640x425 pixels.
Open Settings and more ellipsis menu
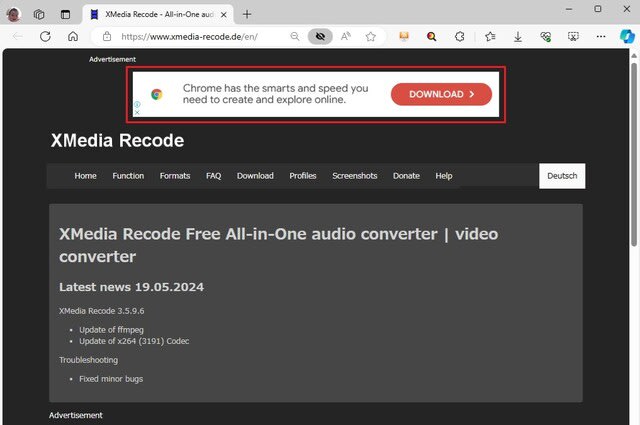coord(601,37)
